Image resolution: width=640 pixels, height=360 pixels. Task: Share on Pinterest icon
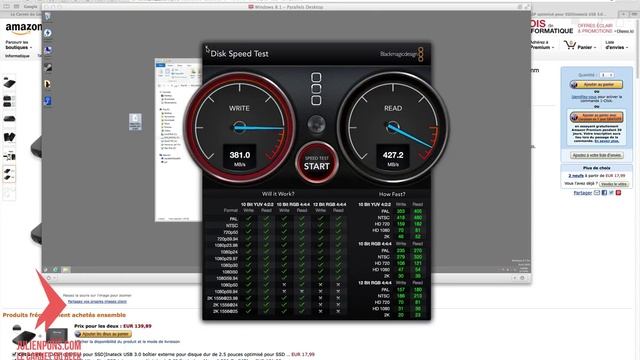pos(618,193)
